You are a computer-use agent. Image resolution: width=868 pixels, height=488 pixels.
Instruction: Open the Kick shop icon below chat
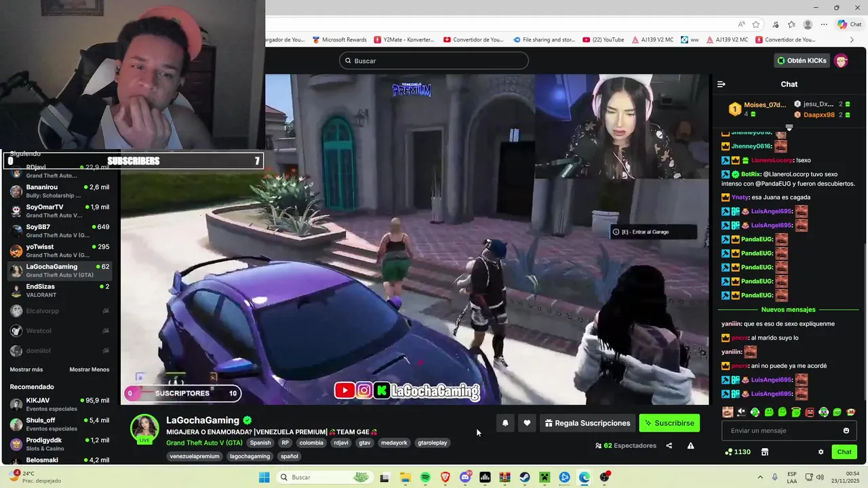[765, 452]
